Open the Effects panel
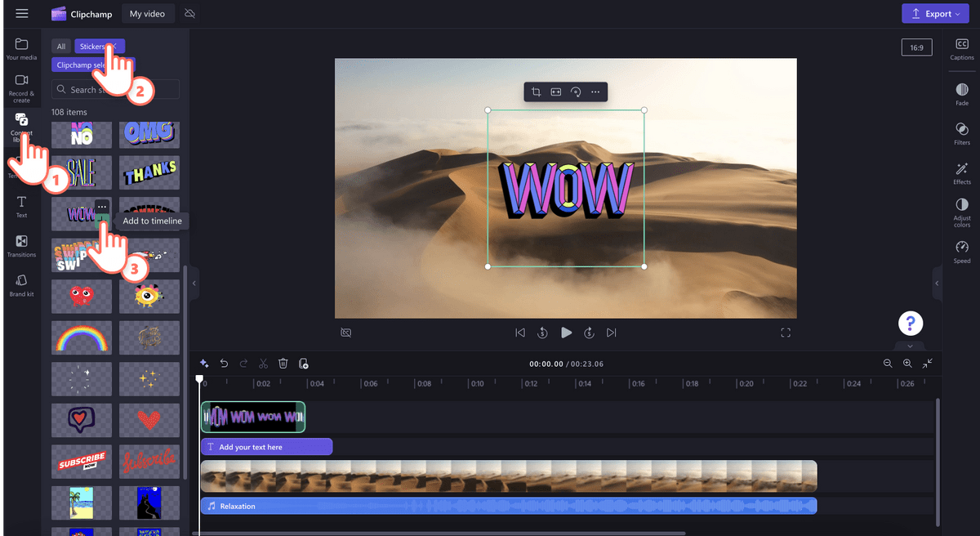The width and height of the screenshot is (980, 536). point(961,174)
